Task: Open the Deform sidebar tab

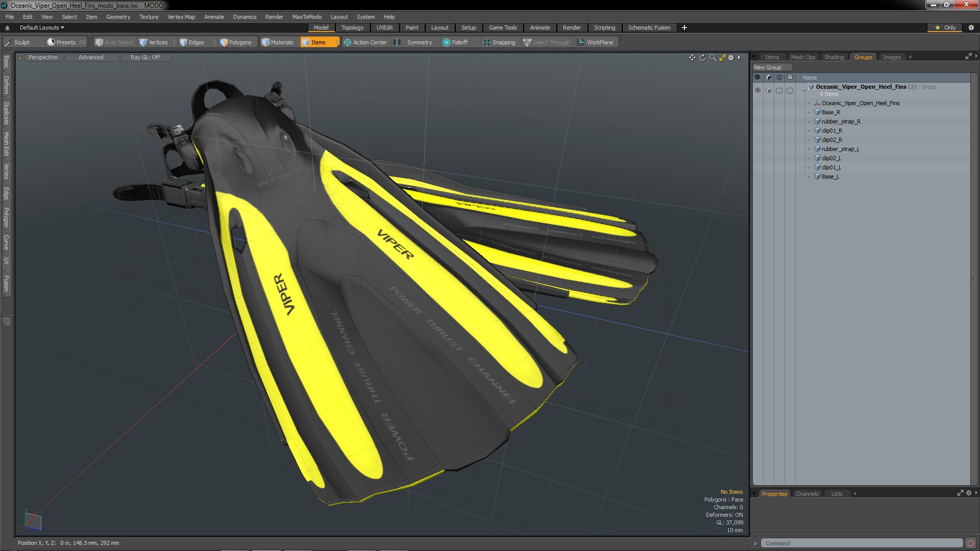Action: click(6, 85)
